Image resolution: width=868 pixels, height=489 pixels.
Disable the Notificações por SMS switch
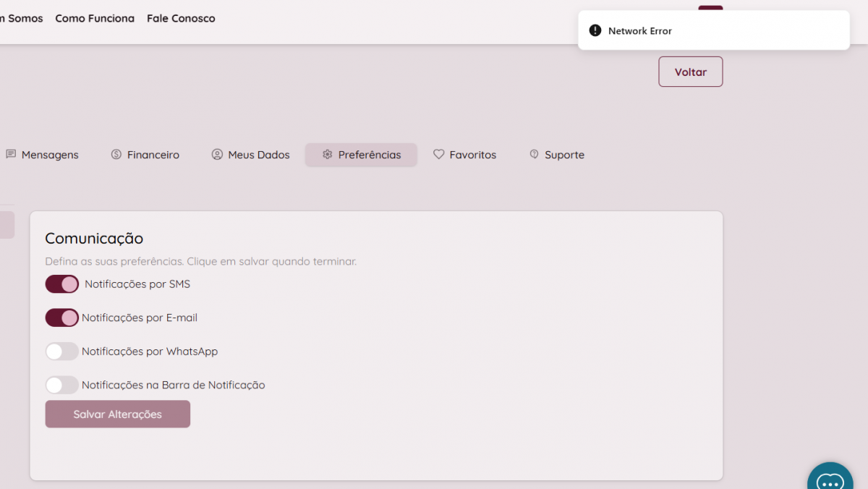tap(62, 284)
